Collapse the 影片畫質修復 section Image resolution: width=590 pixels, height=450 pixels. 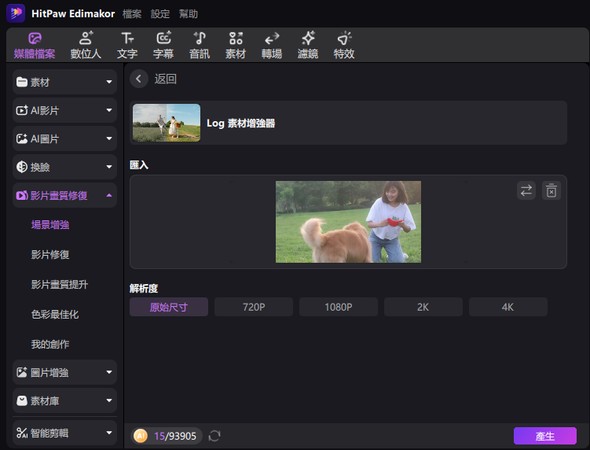click(x=65, y=195)
